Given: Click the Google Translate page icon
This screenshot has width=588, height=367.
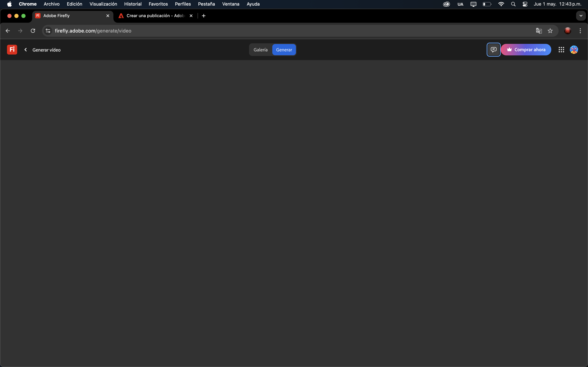Looking at the screenshot, I should point(539,31).
